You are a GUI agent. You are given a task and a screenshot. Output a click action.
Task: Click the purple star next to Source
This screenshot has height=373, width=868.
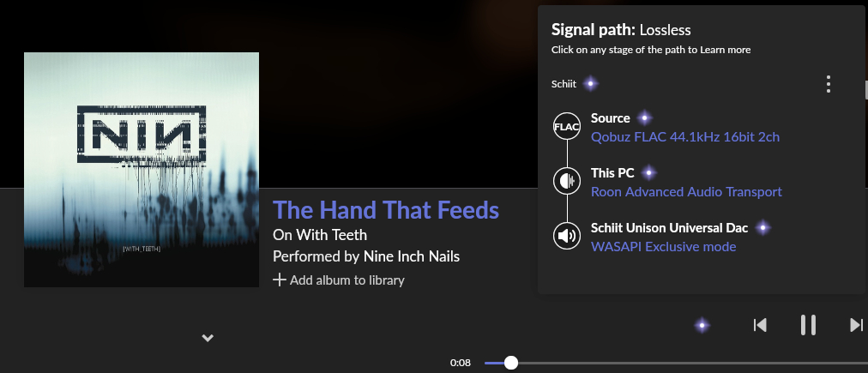click(644, 118)
